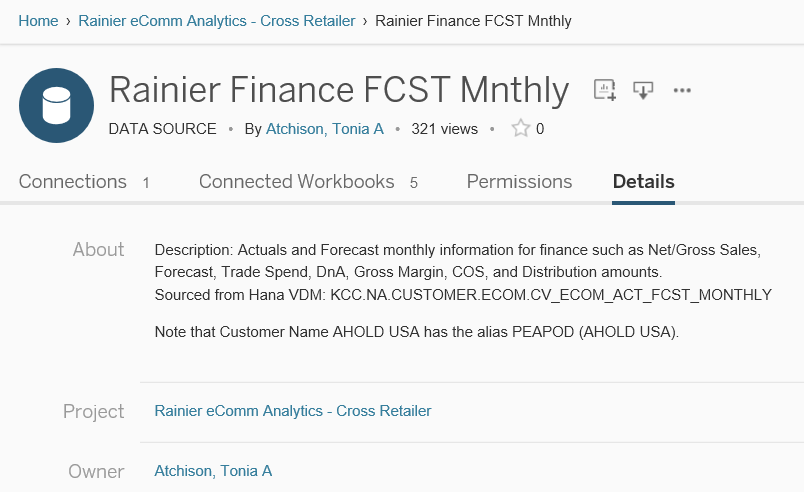Viewport: 804px width, 492px height.
Task: Open the Project row's Cross Retailer link
Action: pyautogui.click(x=293, y=411)
